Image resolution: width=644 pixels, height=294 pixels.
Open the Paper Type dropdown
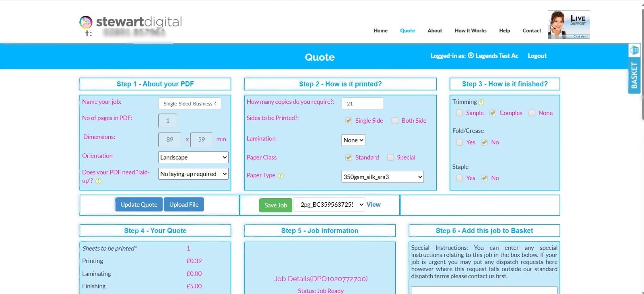tap(382, 177)
